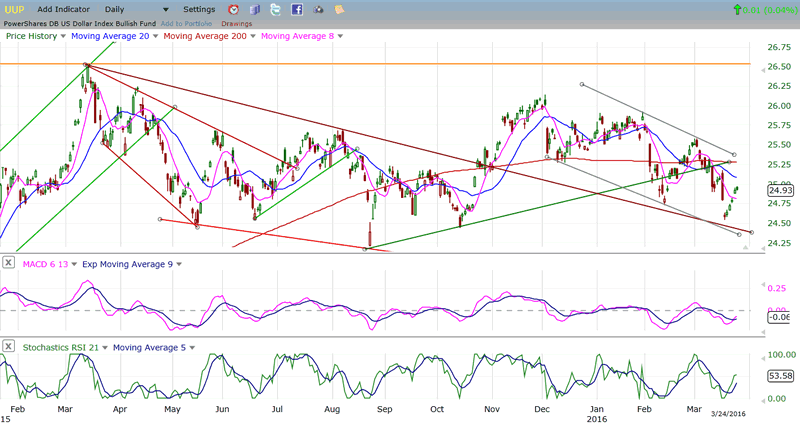This screenshot has width=800, height=423.
Task: Open the Settings menu
Action: point(198,9)
